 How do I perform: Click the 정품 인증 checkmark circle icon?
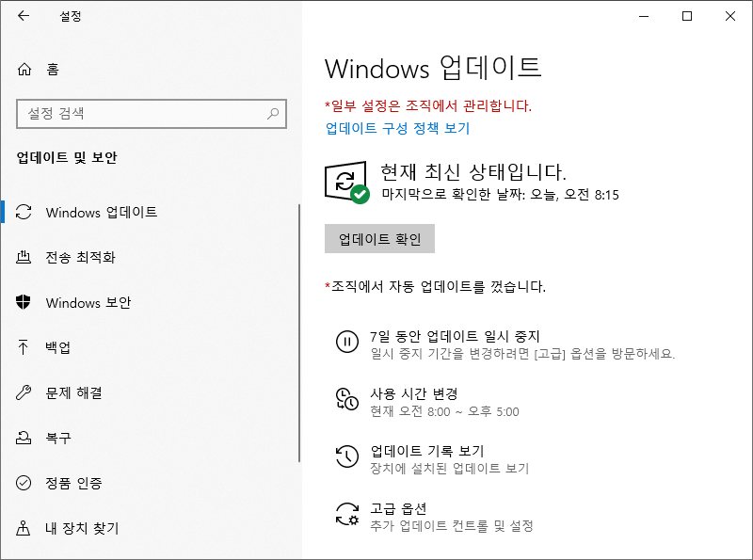tap(24, 483)
